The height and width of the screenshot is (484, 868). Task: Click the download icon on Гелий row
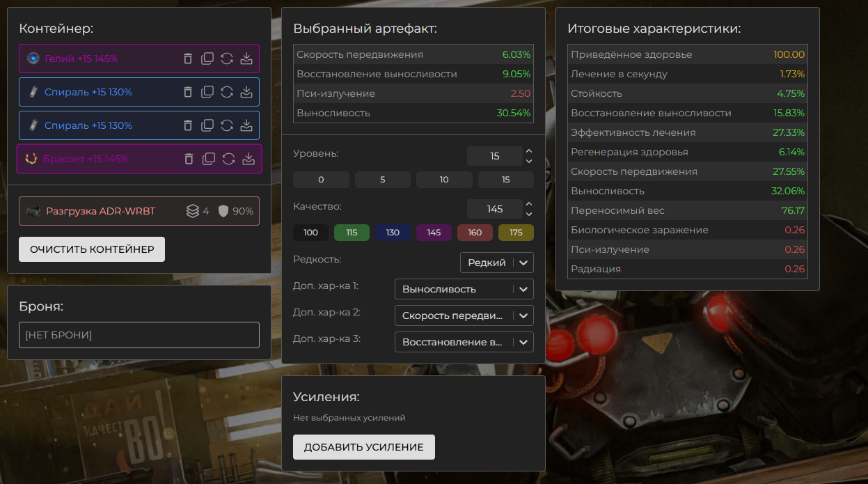click(246, 58)
